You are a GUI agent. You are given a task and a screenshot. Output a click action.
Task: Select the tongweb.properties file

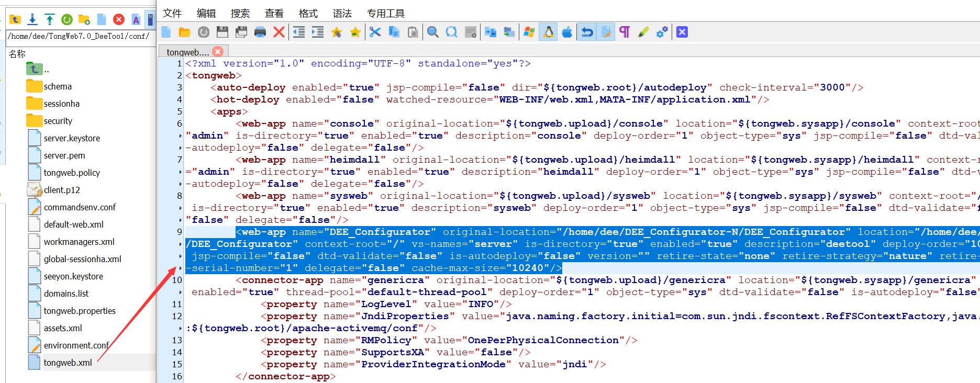(x=72, y=311)
